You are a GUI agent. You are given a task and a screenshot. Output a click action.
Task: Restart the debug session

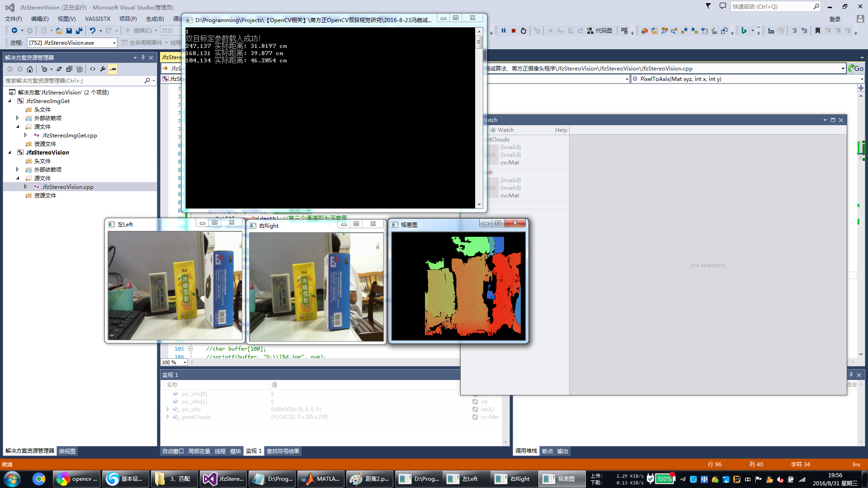click(x=524, y=31)
